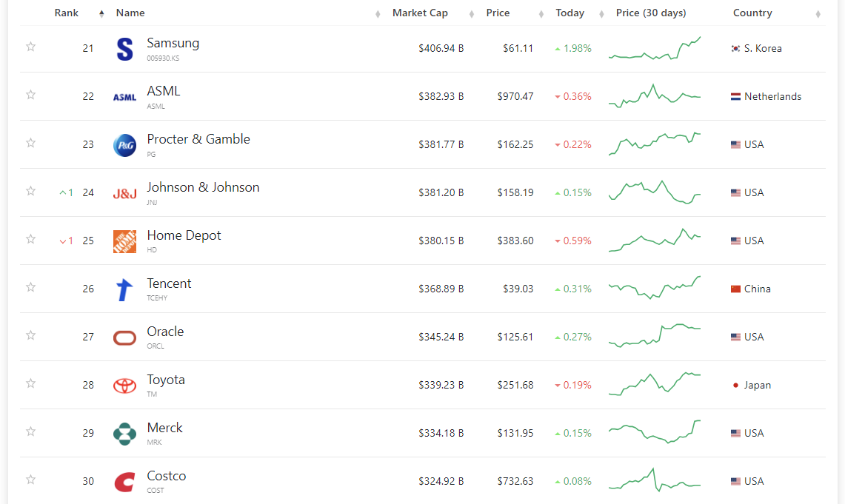Click the Japan flag icon
Viewport: 845px width, 504px height.
click(735, 385)
